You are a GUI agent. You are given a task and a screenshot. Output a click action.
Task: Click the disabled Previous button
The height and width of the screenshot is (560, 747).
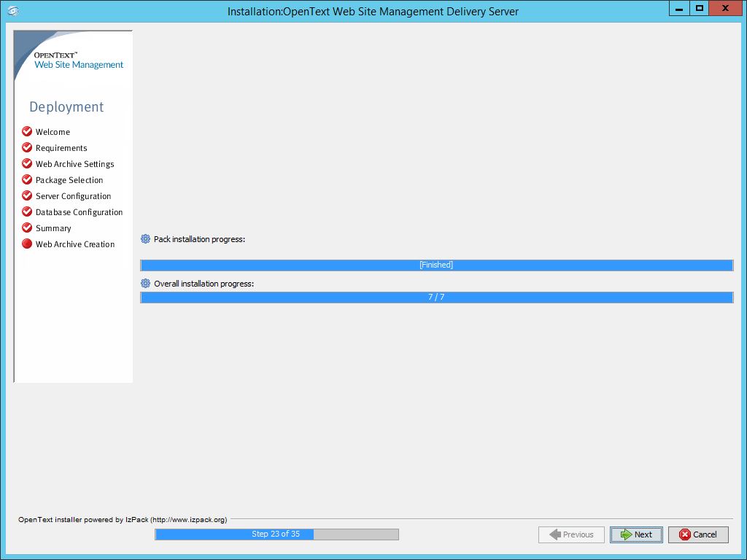[x=571, y=534]
